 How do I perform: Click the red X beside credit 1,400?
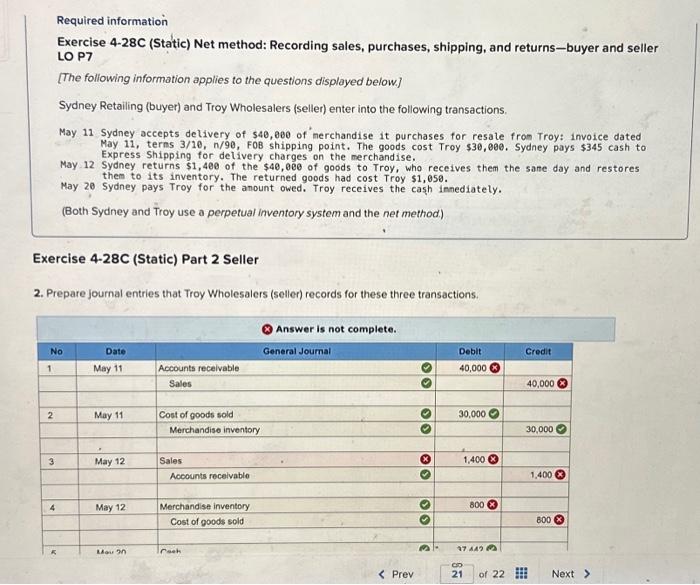coord(560,475)
